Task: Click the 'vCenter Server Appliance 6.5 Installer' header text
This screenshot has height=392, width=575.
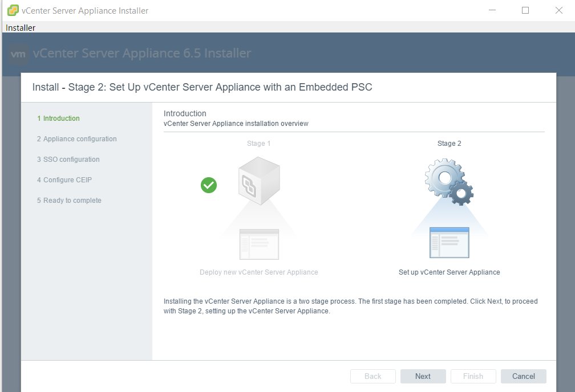Action: pos(142,54)
